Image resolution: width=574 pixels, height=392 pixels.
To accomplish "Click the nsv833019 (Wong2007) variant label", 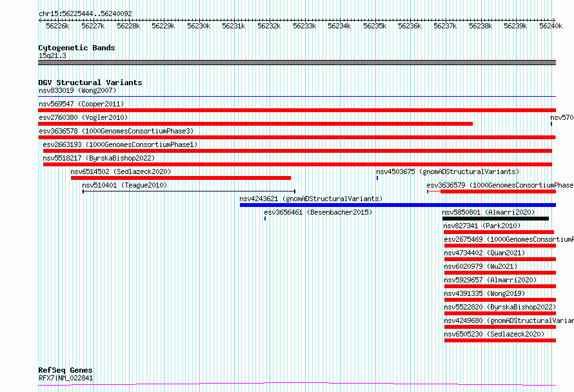I will [77, 90].
